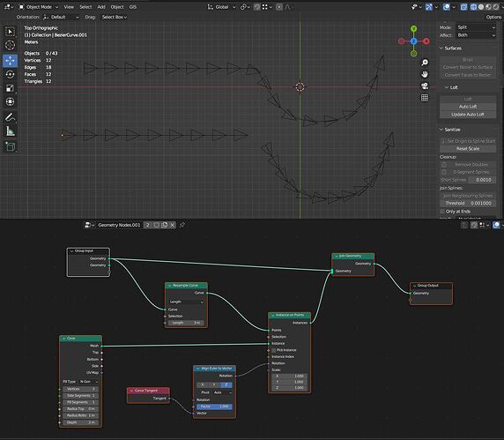
Task: Activate the Rotate tool
Action: click(10, 74)
